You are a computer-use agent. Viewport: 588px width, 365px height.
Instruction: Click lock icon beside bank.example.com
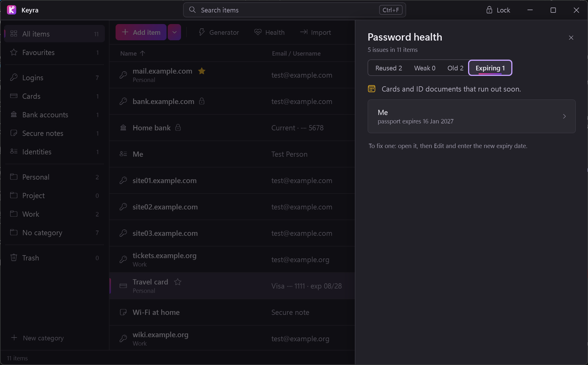202,101
